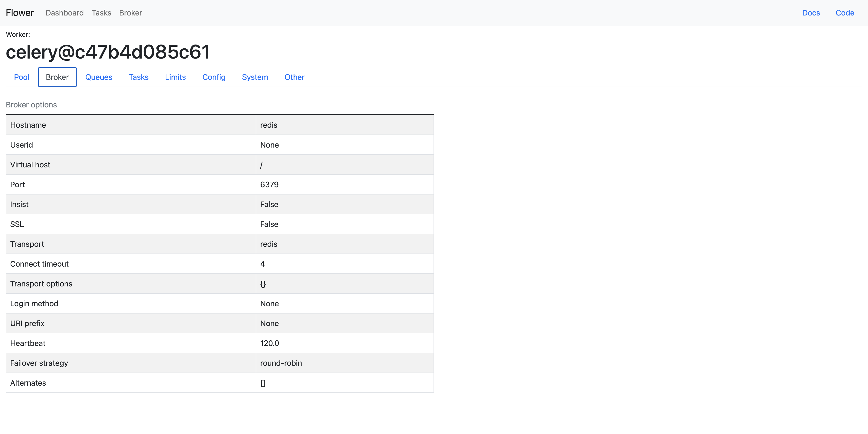Screen dimensions: 868x434
Task: Select the Failover strategy round-robin value
Action: coord(281,363)
